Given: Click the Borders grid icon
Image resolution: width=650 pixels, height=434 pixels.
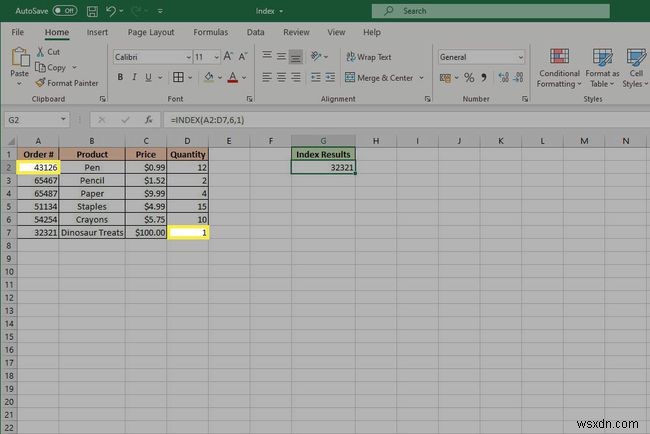Looking at the screenshot, I should [x=178, y=78].
